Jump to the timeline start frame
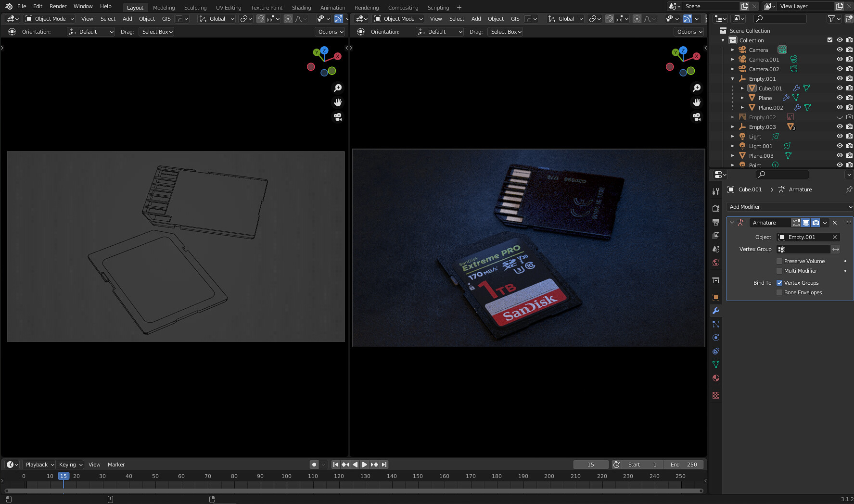This screenshot has height=504, width=854. (x=335, y=465)
